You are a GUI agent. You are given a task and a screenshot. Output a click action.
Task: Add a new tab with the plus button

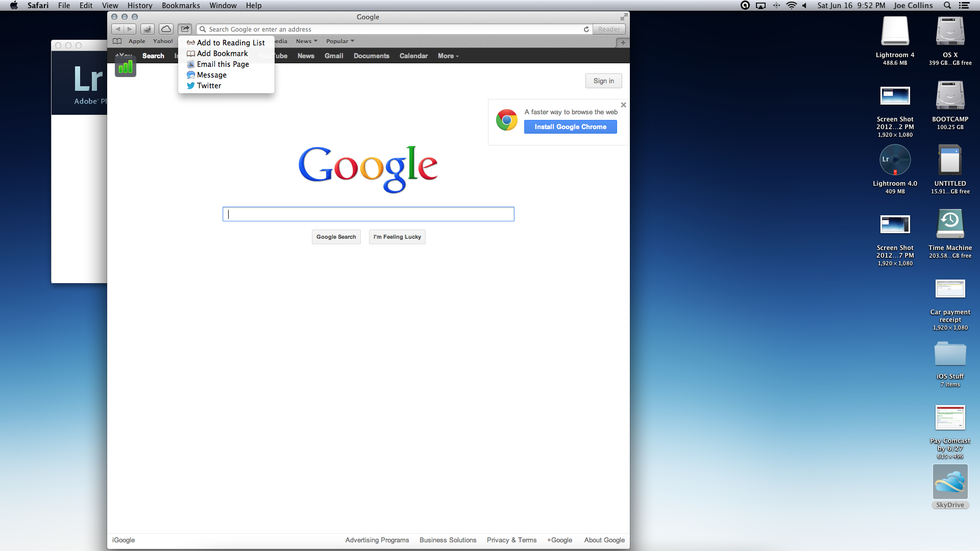coord(623,43)
